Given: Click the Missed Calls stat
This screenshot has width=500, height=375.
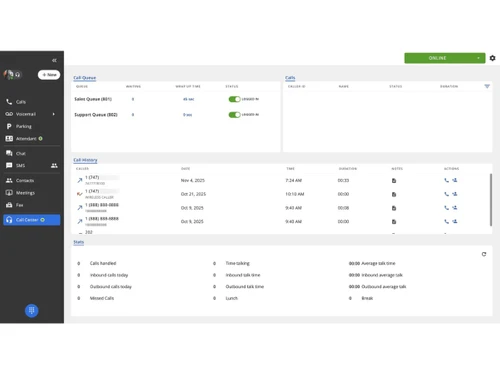Looking at the screenshot, I should [102, 298].
